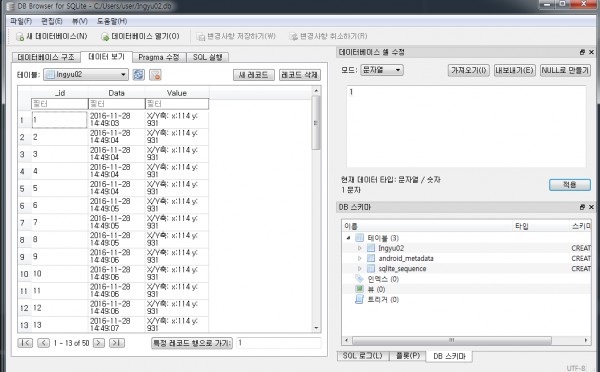
Task: Click the 가져오기(I) import button
Action: [469, 70]
